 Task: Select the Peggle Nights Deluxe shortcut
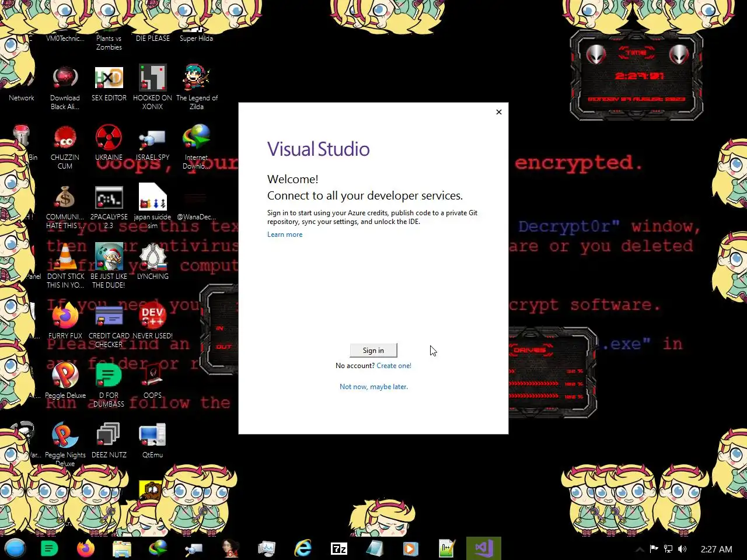coord(65,444)
